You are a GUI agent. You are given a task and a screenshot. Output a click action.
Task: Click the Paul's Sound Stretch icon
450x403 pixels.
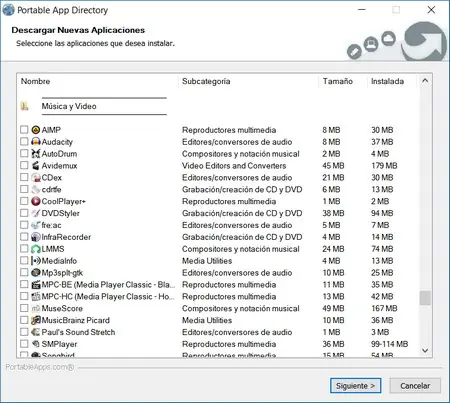pyautogui.click(x=36, y=332)
